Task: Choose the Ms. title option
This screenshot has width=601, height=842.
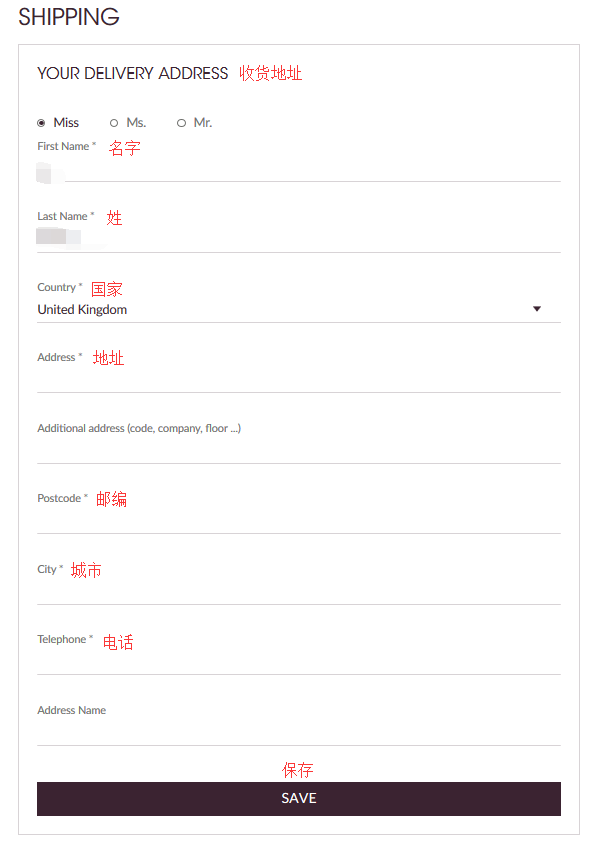Action: pos(114,123)
